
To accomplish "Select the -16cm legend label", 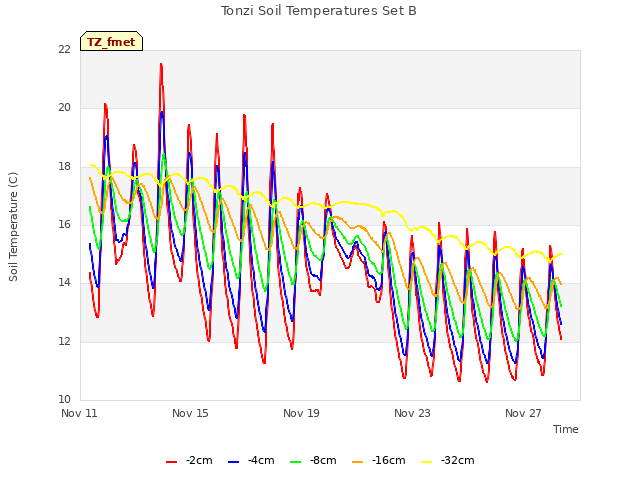I will (x=389, y=460).
